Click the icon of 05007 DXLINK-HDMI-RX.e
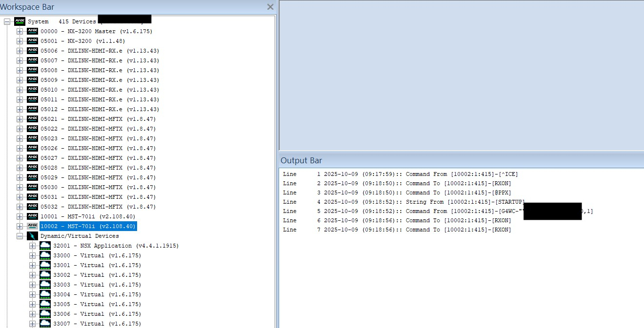Viewport: 644px width, 328px height. click(x=32, y=60)
